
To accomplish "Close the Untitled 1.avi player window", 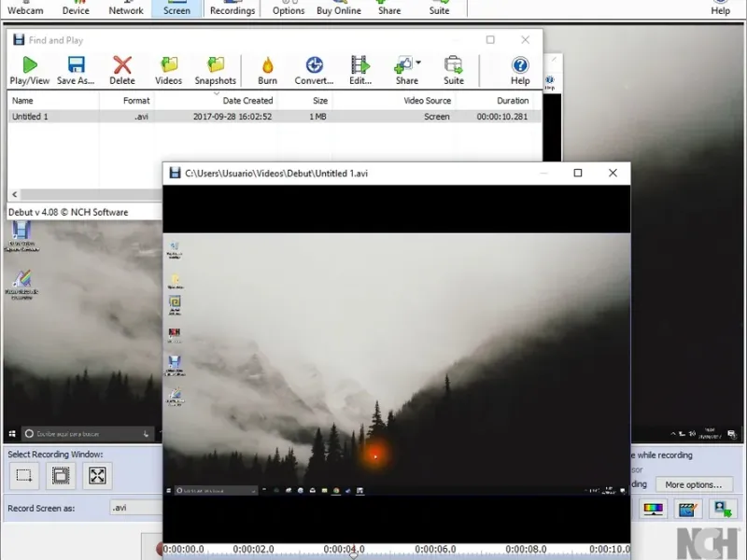I will 613,173.
